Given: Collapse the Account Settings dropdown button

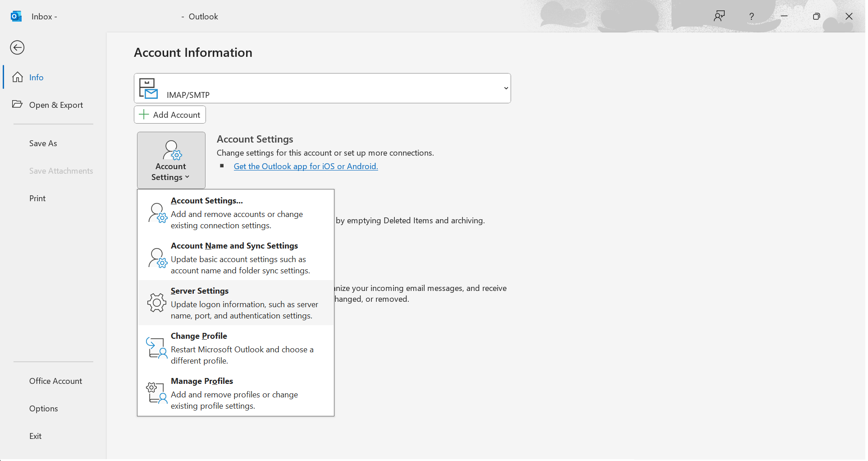Looking at the screenshot, I should click(171, 160).
